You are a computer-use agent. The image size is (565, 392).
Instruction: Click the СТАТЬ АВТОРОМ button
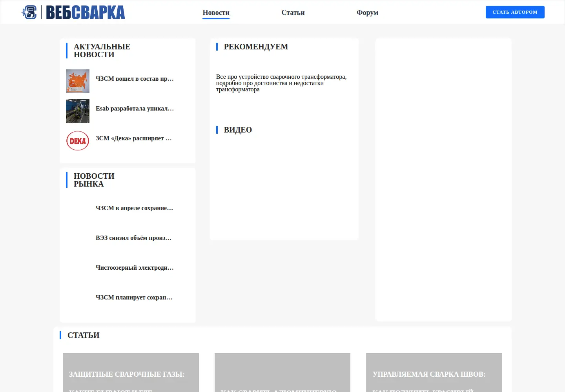[515, 12]
